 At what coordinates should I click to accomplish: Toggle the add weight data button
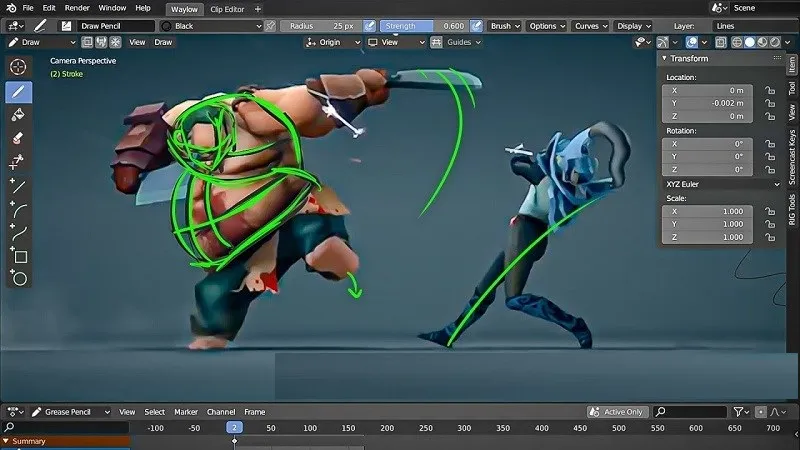101,42
